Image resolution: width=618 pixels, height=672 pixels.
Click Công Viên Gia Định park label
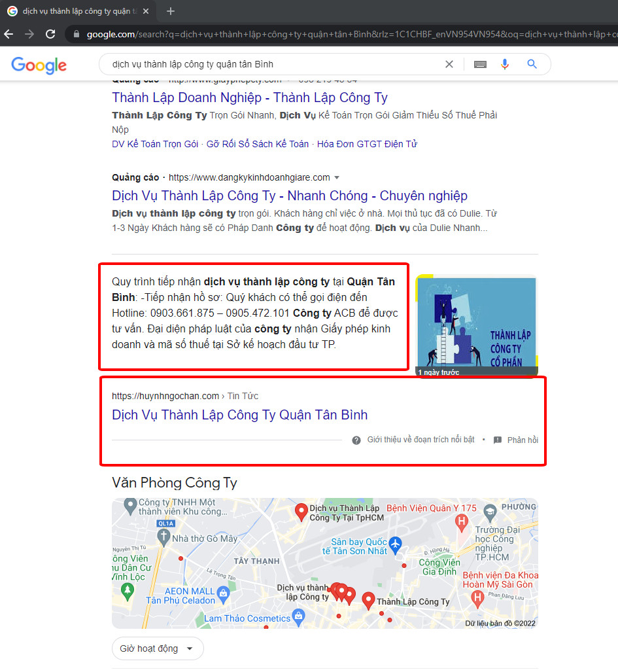pos(439,567)
